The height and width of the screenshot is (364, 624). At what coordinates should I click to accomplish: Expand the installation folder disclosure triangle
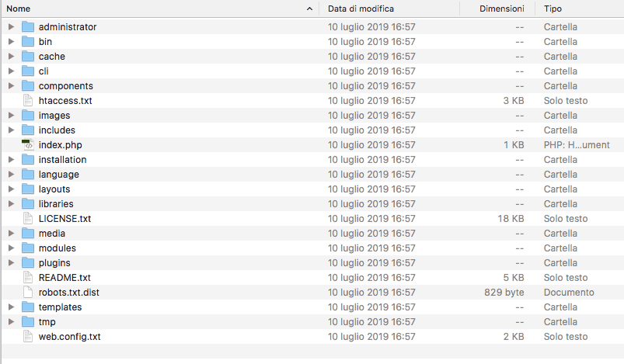11,160
